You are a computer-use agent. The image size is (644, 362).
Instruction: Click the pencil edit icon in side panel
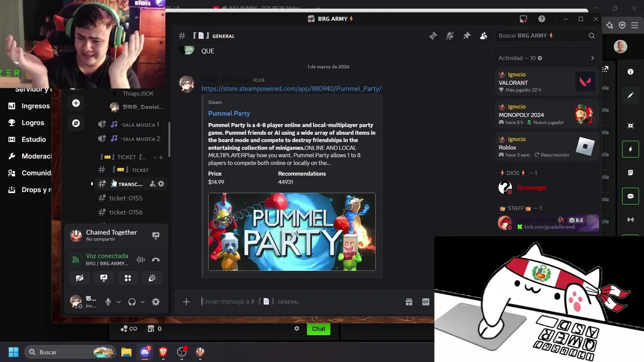coord(630,96)
